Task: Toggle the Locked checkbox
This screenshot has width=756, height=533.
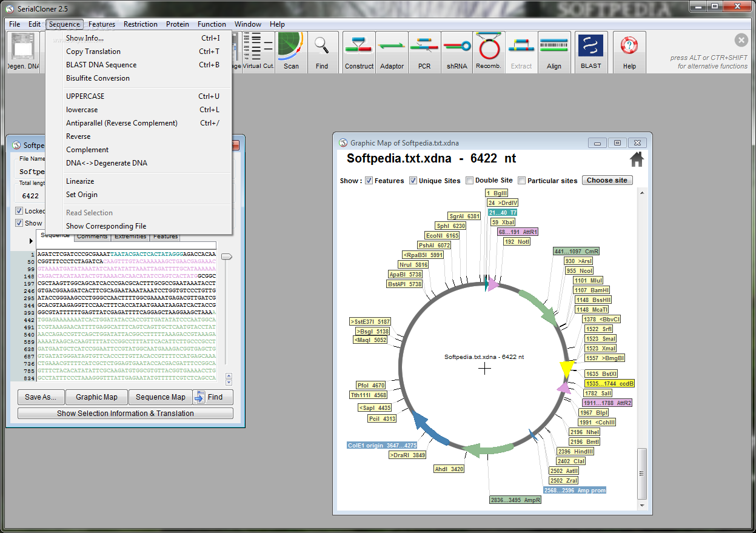Action: click(x=19, y=211)
